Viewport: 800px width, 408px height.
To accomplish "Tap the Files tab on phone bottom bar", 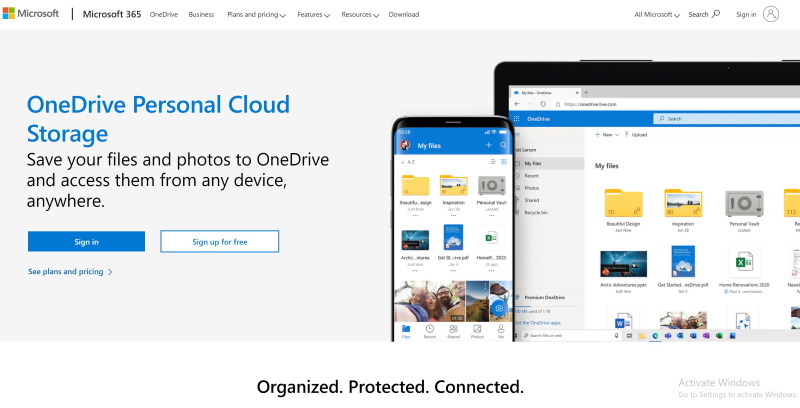I will click(406, 332).
